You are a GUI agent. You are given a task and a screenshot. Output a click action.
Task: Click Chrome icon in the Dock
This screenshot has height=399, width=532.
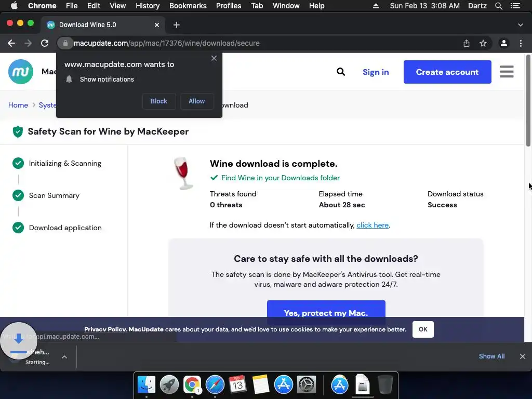[192, 385]
